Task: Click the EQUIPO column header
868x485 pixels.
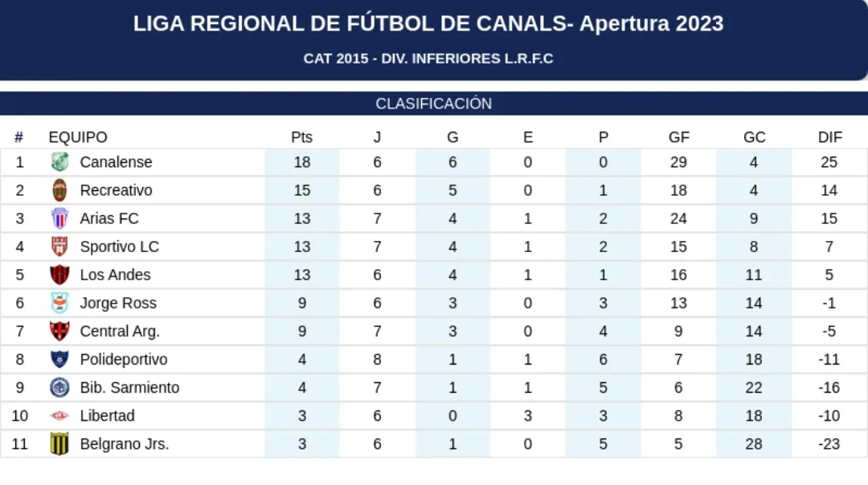Action: (78, 137)
